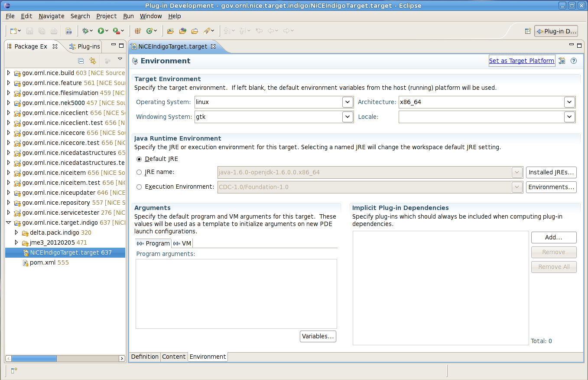Select the pom.xml file

(46, 262)
